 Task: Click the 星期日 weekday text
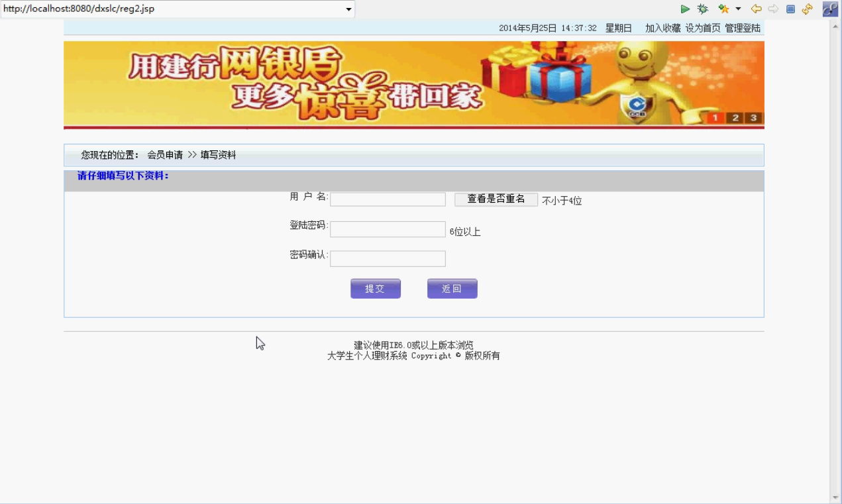tap(619, 28)
